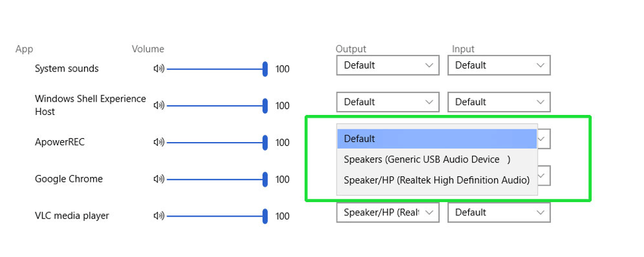
Task: Mute Google Chrome speaker icon
Action: click(159, 179)
